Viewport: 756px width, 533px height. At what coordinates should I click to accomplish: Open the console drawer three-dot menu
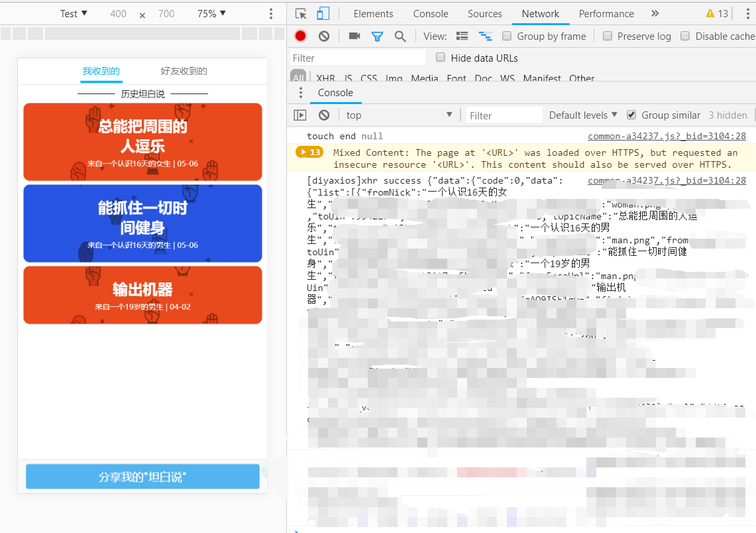(301, 93)
